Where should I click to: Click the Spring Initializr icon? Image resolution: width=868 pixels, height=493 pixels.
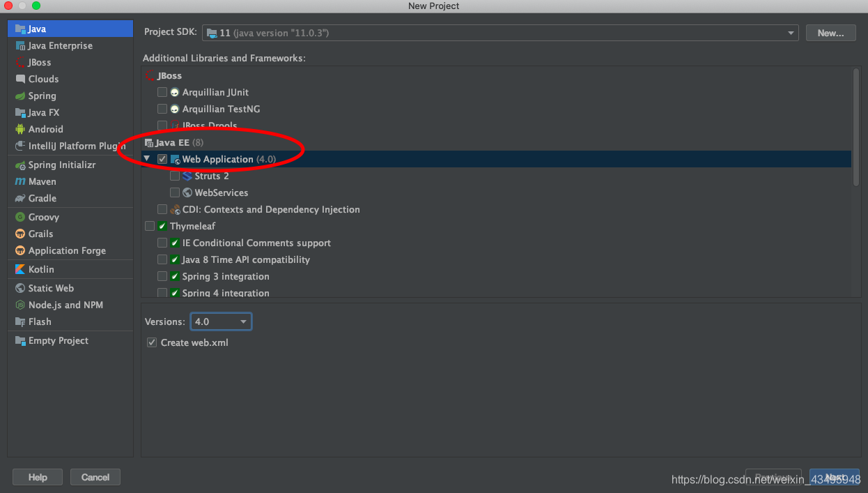[x=20, y=165]
